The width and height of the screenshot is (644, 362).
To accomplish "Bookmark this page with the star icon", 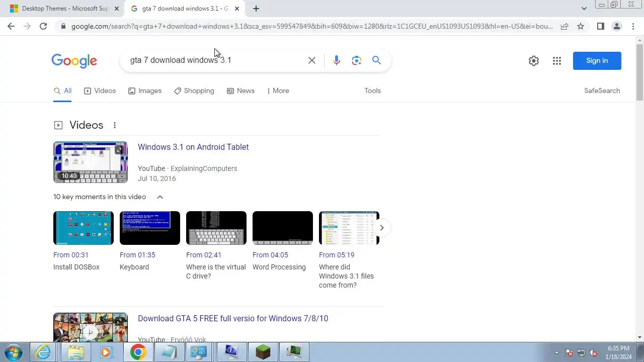I will tap(581, 26).
